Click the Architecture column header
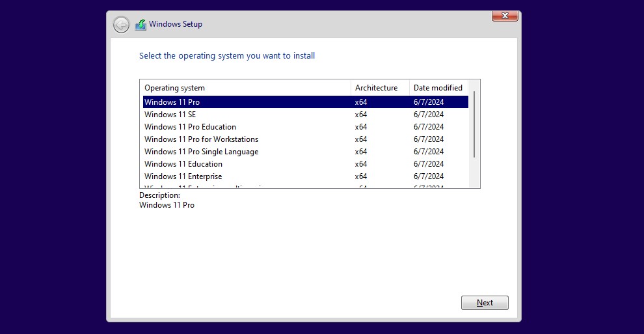Screen dimensions: 644x334 tap(381, 88)
